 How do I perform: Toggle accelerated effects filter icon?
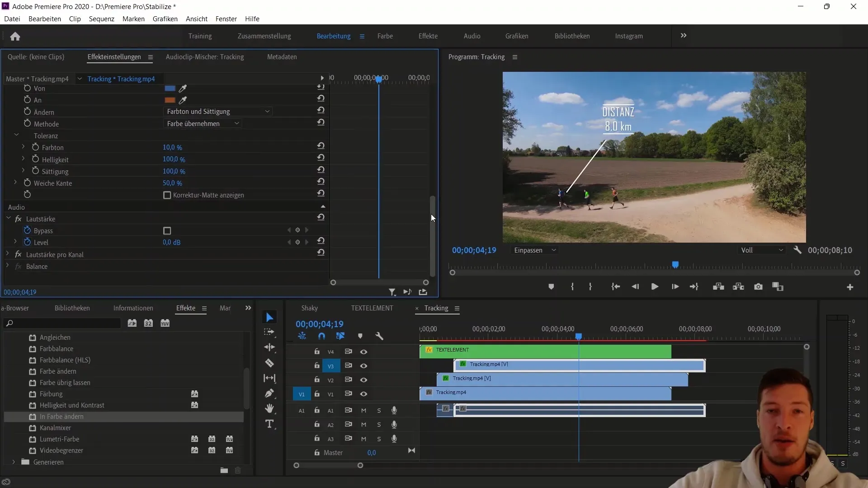click(x=132, y=323)
